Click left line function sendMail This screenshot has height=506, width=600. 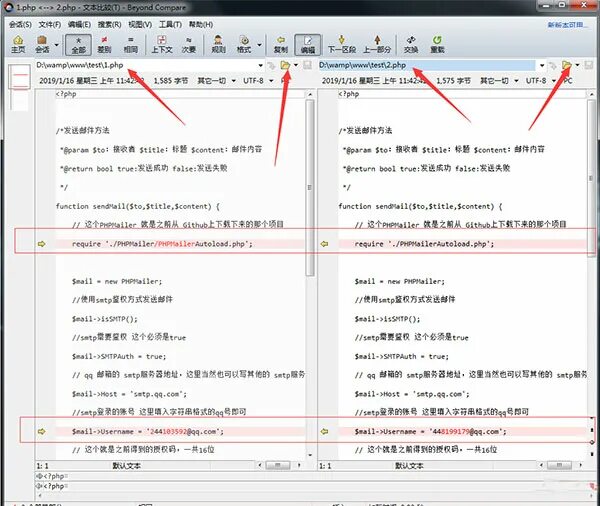tap(137, 206)
